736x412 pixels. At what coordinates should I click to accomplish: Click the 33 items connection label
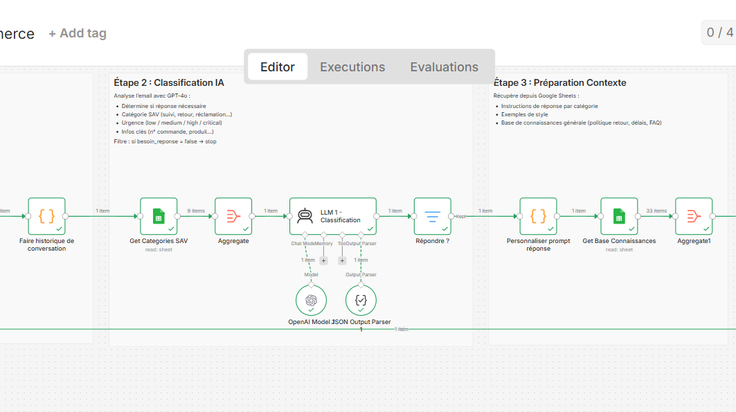pyautogui.click(x=656, y=211)
